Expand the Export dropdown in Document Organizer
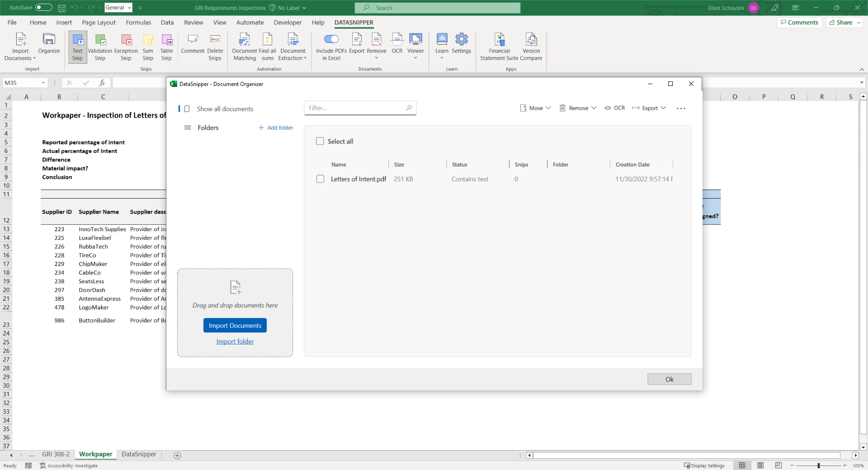 tap(649, 108)
